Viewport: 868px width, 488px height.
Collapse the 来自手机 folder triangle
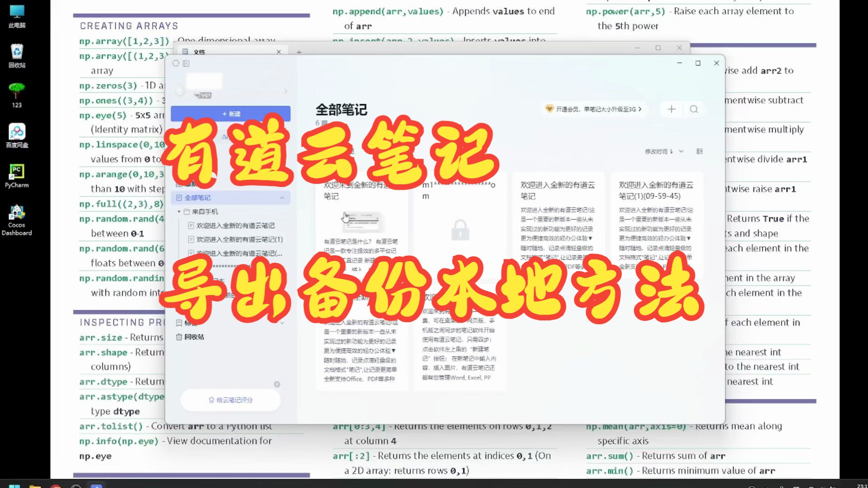pyautogui.click(x=178, y=211)
